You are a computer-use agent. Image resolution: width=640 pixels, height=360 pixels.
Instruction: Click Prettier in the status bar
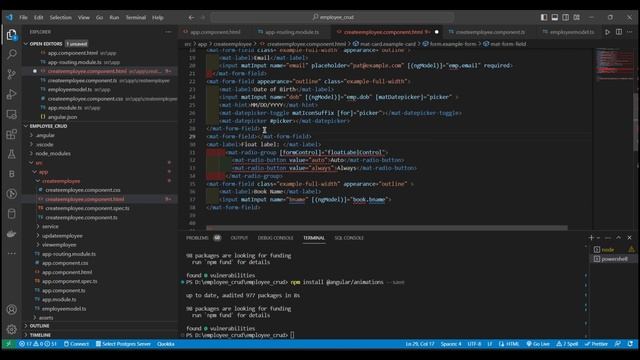pos(596,344)
